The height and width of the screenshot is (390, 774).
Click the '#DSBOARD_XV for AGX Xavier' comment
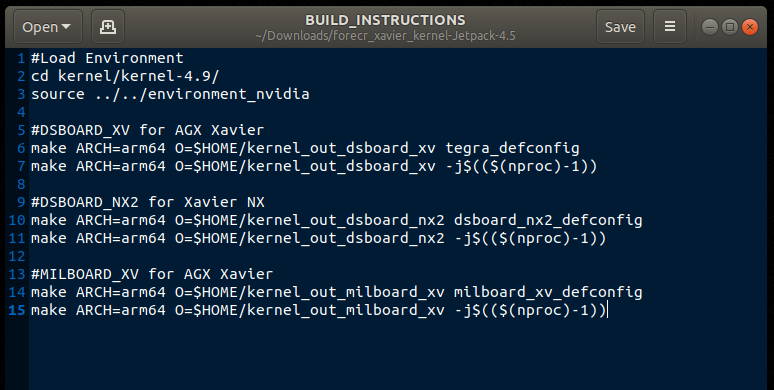click(x=148, y=130)
